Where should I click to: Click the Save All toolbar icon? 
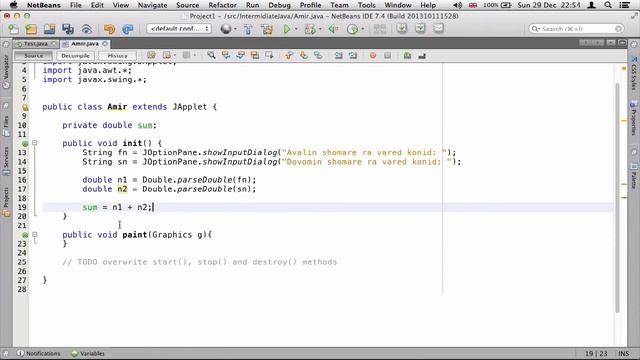(x=68, y=29)
